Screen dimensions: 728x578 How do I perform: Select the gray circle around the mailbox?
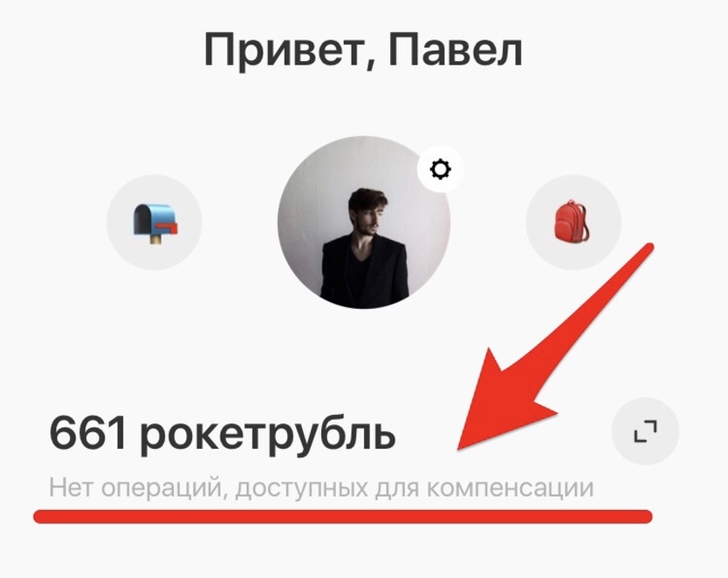[x=155, y=223]
